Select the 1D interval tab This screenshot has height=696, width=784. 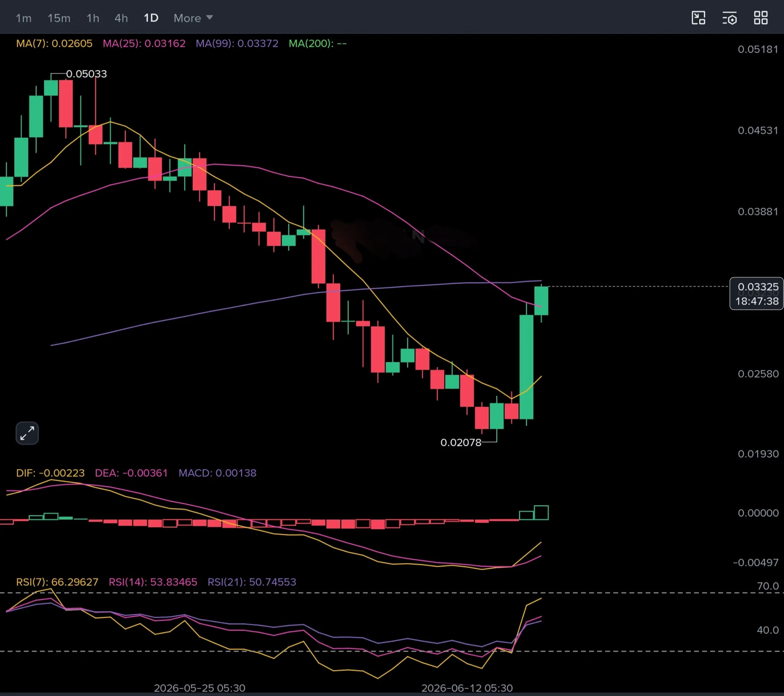(x=151, y=18)
